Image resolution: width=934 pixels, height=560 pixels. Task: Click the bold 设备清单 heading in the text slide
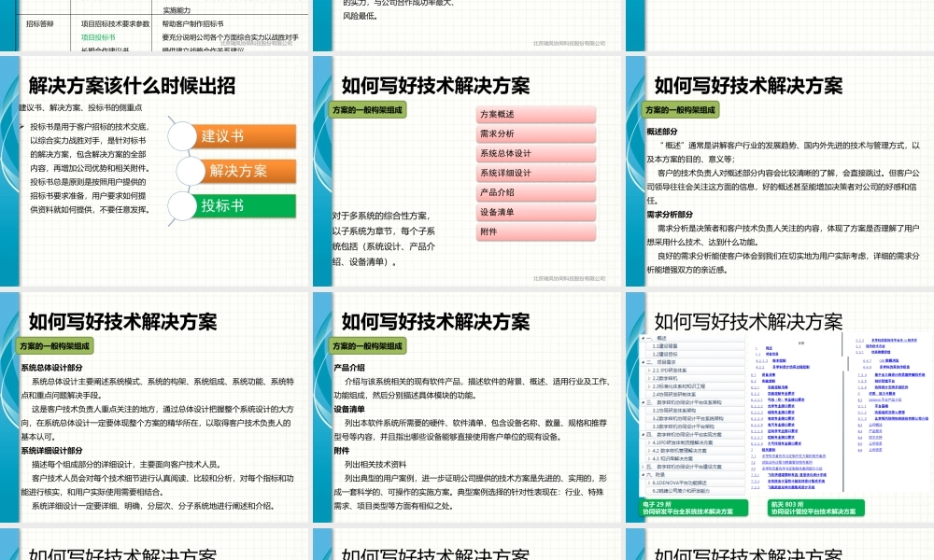click(x=349, y=410)
